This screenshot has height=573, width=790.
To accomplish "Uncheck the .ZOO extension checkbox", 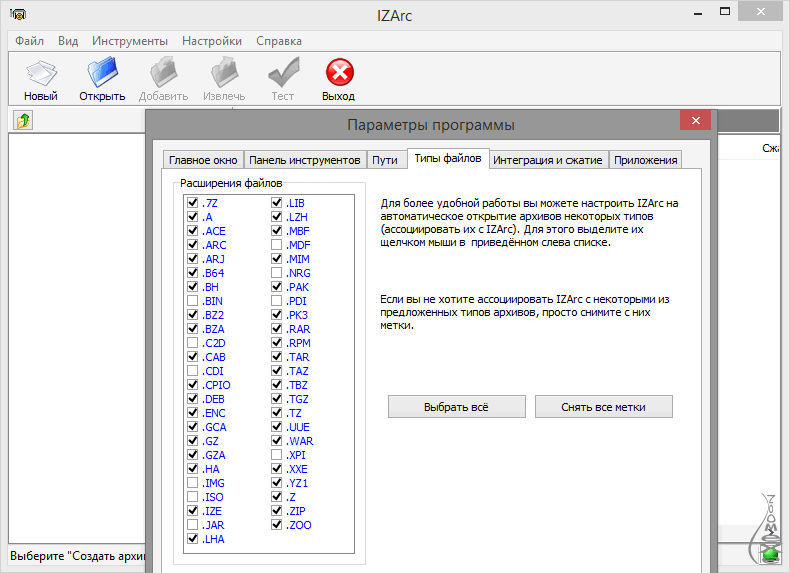I will pyautogui.click(x=277, y=525).
